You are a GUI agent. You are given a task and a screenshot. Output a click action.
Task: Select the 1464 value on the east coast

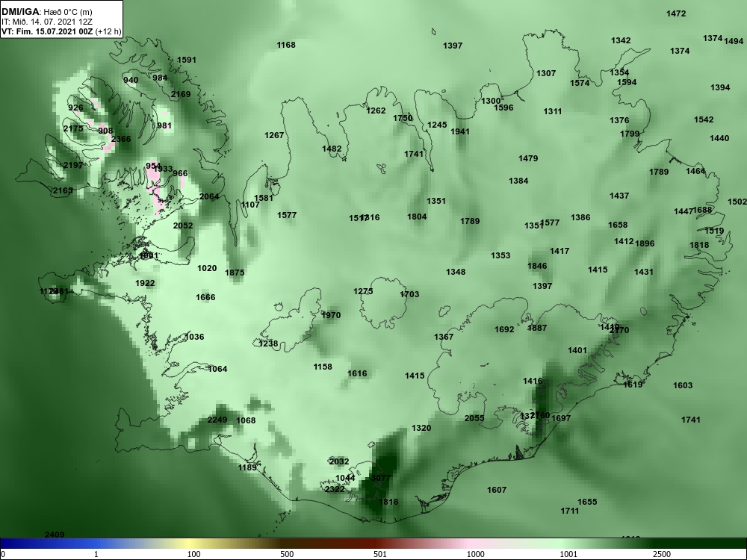pos(695,171)
